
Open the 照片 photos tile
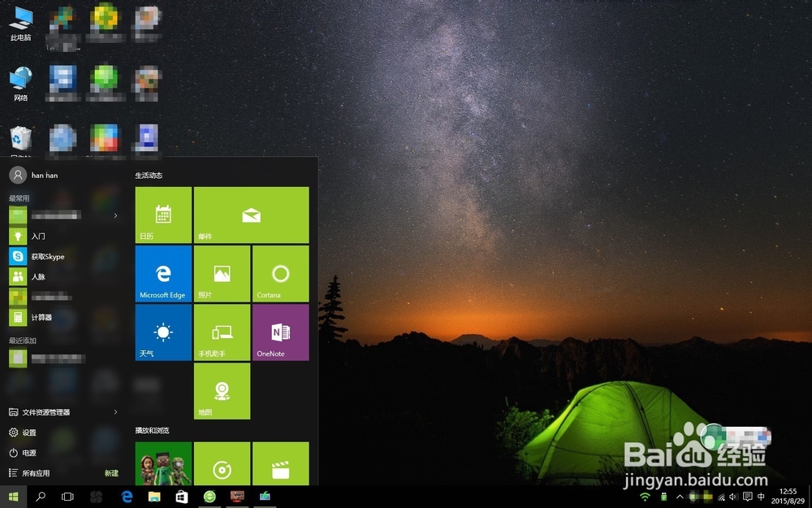click(222, 274)
